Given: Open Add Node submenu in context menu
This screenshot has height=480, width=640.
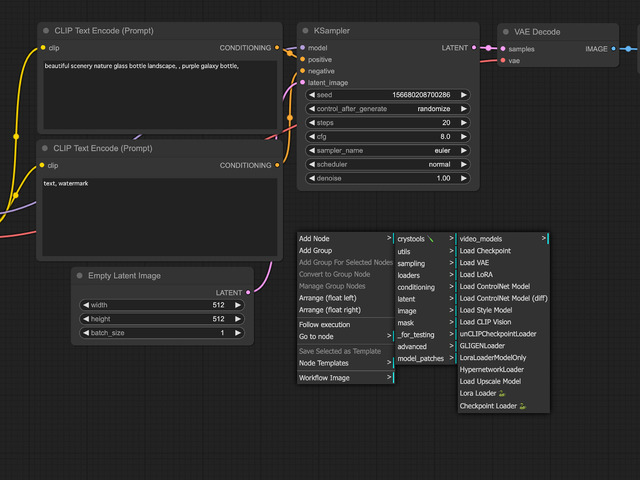Looking at the screenshot, I should tap(345, 238).
